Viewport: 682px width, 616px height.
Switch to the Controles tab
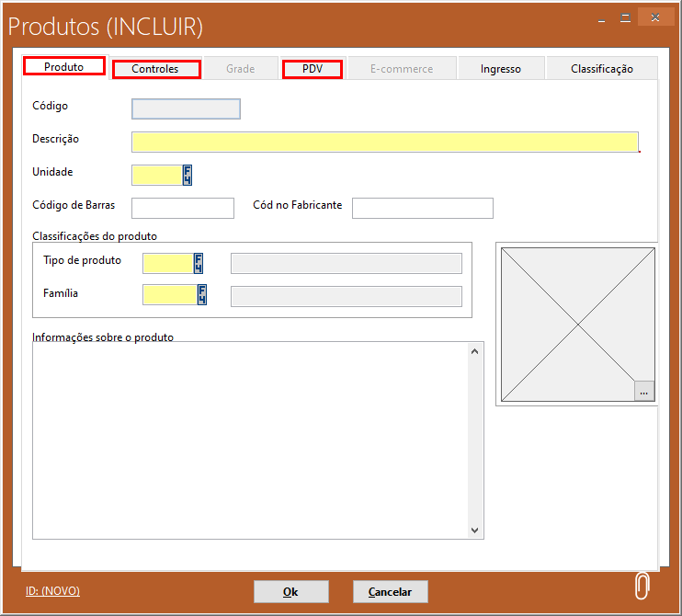[155, 69]
